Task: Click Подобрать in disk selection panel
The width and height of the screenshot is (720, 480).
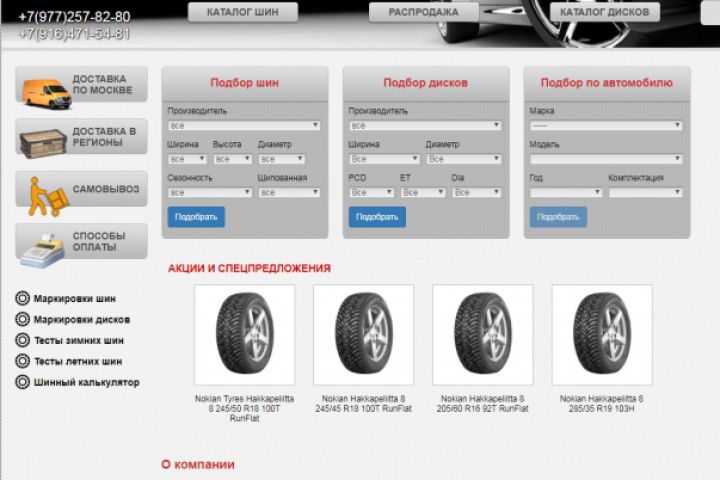Action: pyautogui.click(x=377, y=217)
